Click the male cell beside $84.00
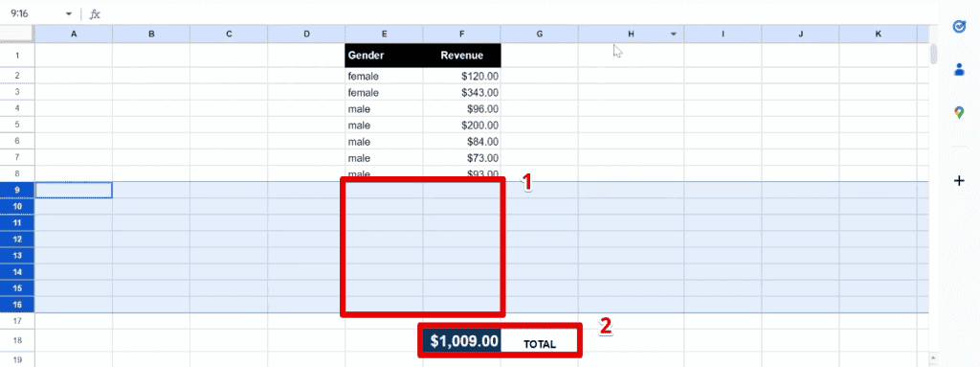980x367 pixels. 384,141
